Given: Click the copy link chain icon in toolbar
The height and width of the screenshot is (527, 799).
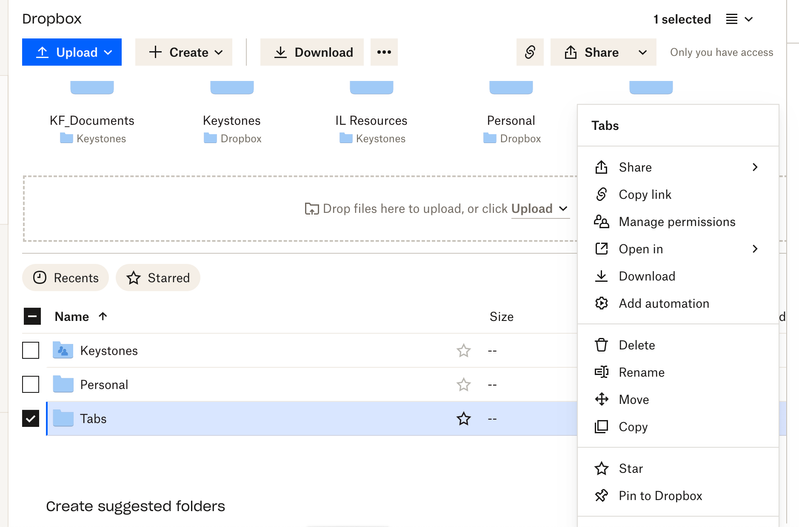Looking at the screenshot, I should (530, 52).
